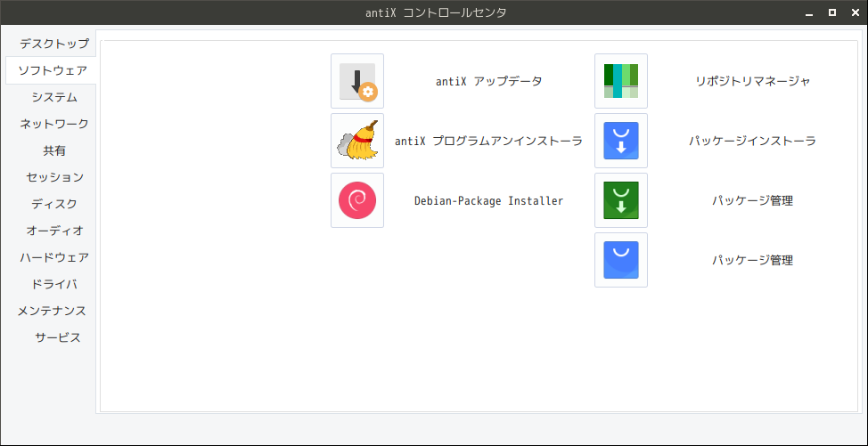868x446 pixels.
Task: Open the ディスク tab
Action: (x=53, y=204)
